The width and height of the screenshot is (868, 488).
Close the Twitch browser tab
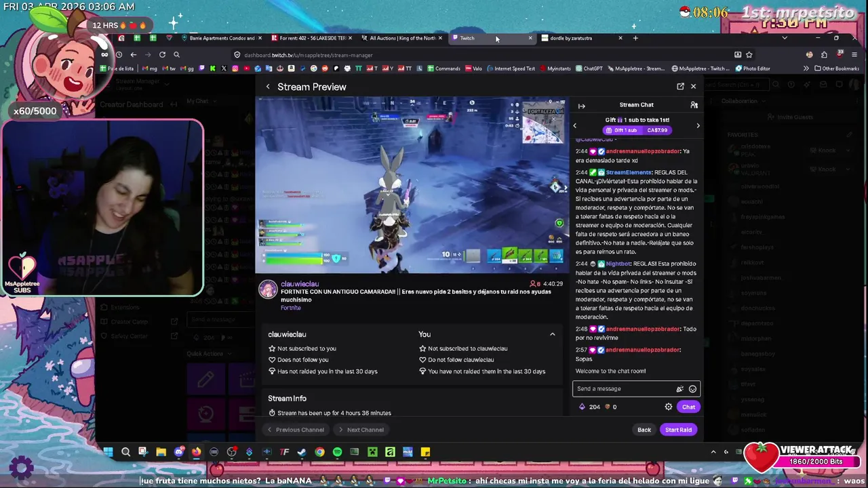pyautogui.click(x=530, y=38)
